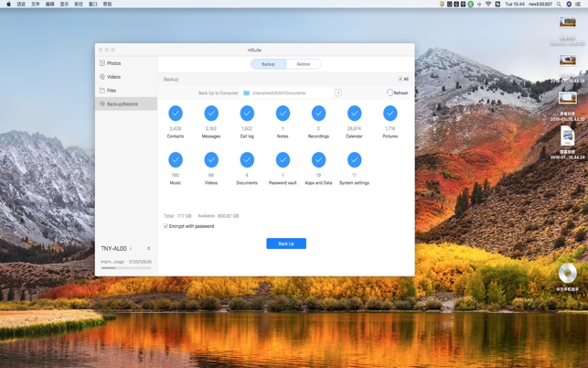588x368 pixels.
Task: Toggle Encrypt with password checkbox
Action: [x=166, y=226]
